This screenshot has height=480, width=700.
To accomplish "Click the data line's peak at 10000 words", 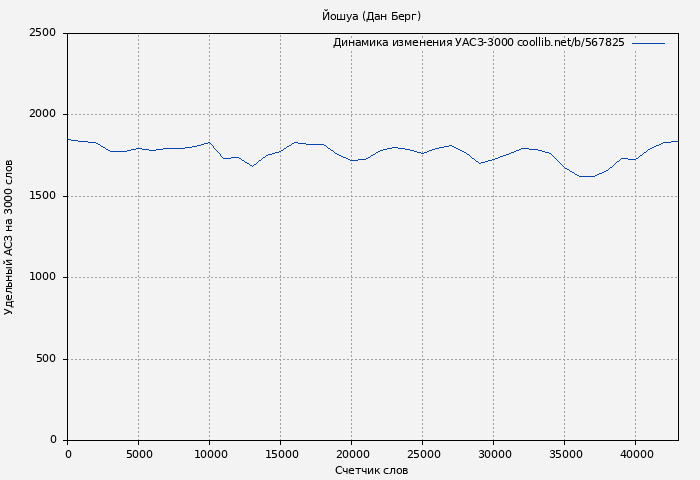I will click(x=209, y=143).
